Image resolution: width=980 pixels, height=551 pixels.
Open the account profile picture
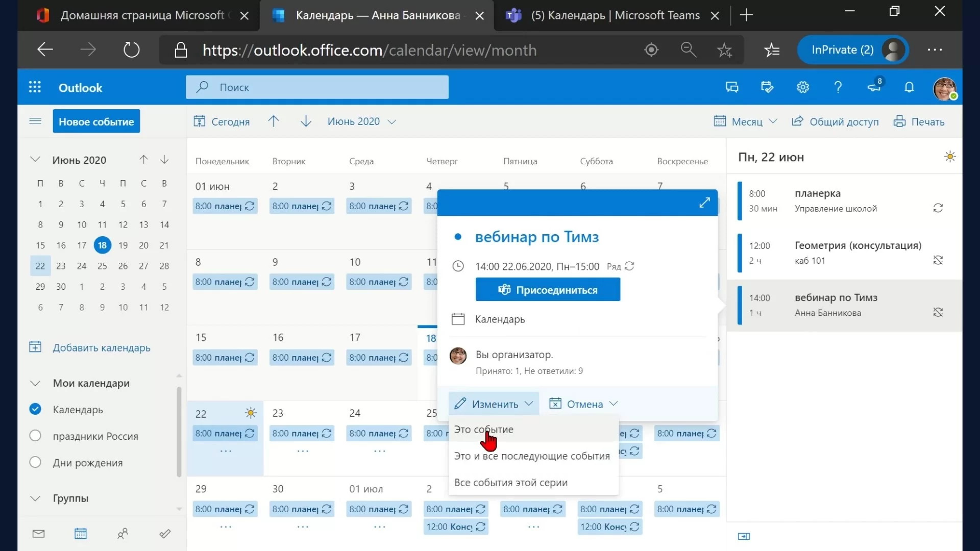(944, 88)
